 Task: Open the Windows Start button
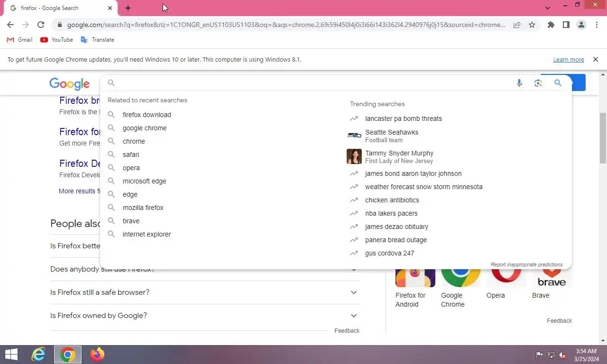[11, 355]
